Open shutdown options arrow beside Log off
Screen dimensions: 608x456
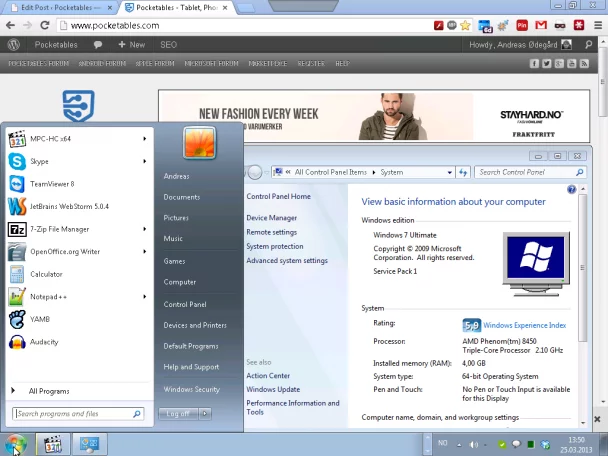[205, 414]
